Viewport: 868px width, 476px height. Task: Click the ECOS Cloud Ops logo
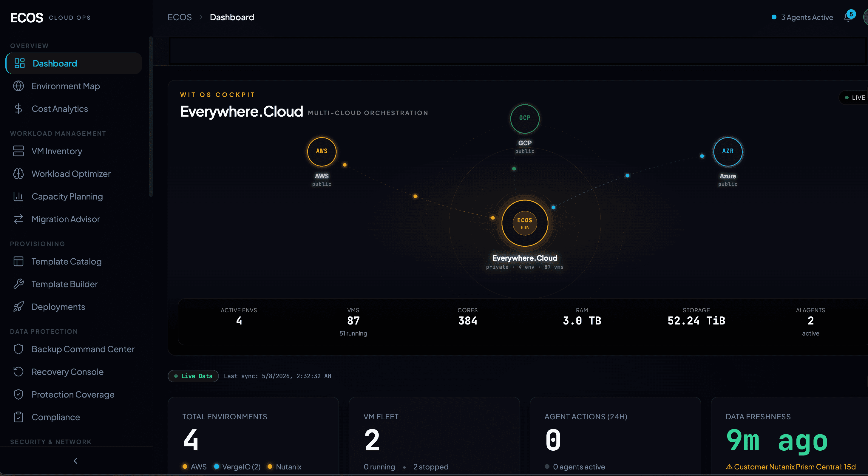tap(50, 18)
